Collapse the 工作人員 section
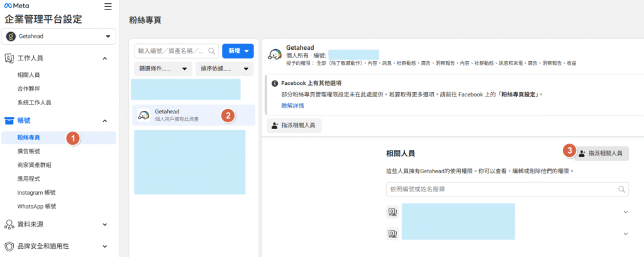 (104, 59)
